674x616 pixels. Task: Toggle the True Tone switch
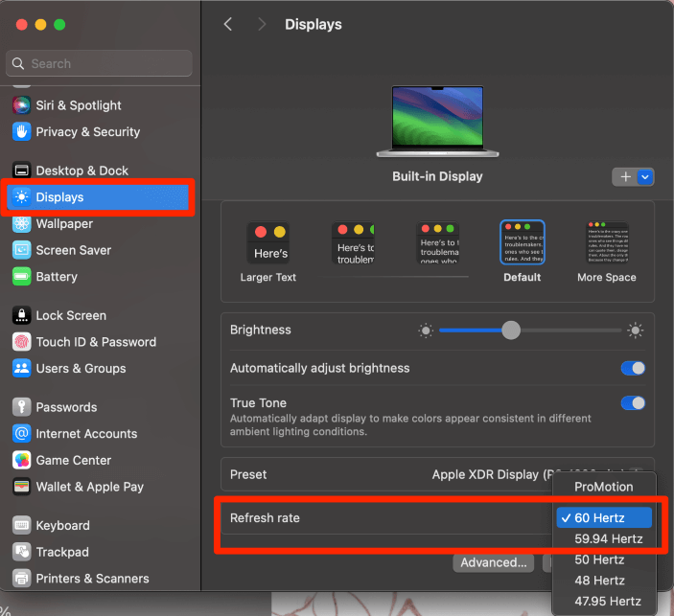(x=633, y=403)
